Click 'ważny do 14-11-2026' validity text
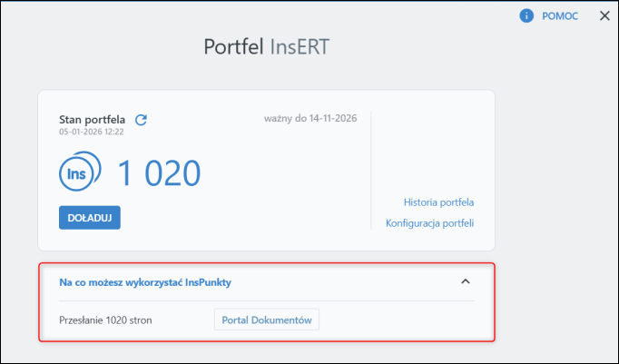The image size is (619, 364). [310, 118]
